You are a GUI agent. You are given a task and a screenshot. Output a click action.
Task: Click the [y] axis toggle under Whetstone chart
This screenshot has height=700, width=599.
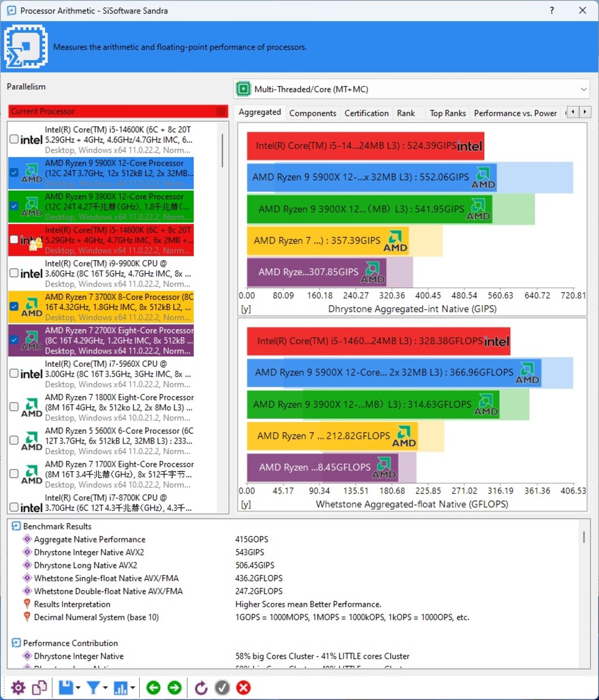(x=246, y=504)
